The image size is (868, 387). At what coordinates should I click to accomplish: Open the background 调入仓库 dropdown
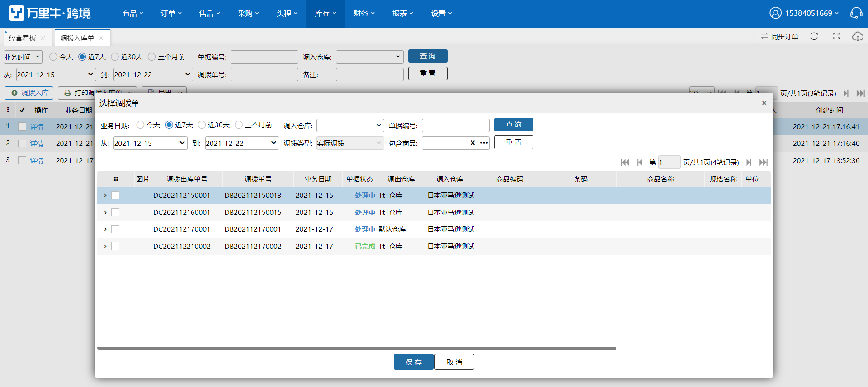coord(369,56)
